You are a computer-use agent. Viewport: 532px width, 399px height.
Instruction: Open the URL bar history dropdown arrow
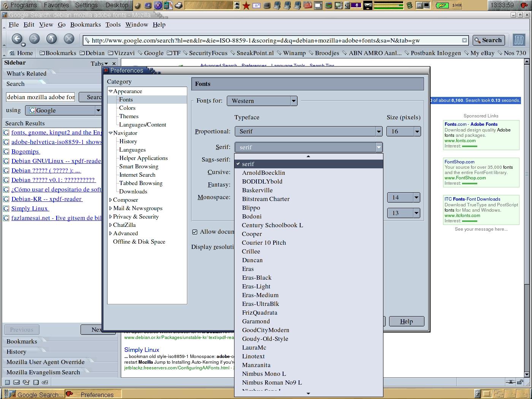pyautogui.click(x=464, y=40)
